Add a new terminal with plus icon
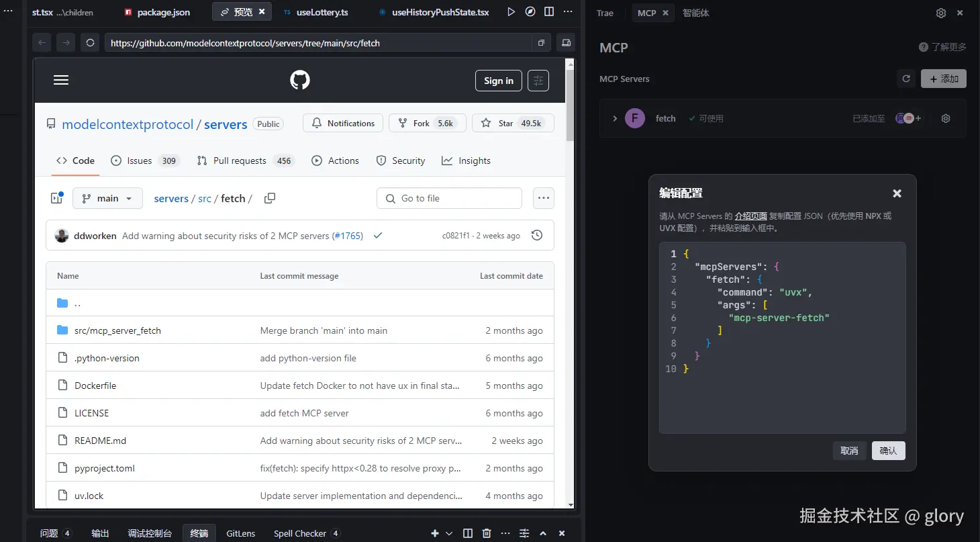 click(x=435, y=533)
